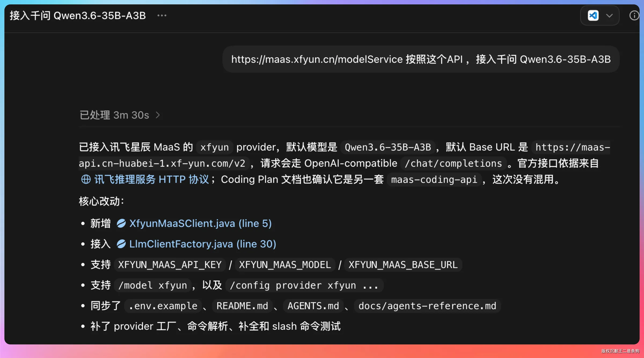
Task: Open the three-dot options next to chat title
Action: [x=162, y=16]
